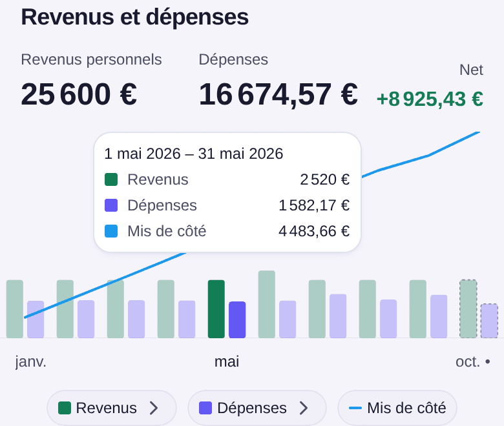Open the Dépenses legend chip
504x426 pixels.
[x=257, y=408]
